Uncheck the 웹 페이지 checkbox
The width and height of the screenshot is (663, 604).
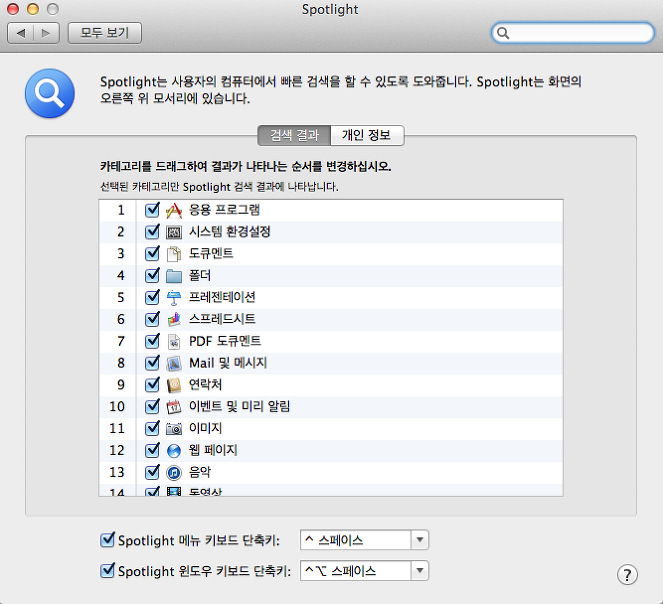(x=152, y=450)
